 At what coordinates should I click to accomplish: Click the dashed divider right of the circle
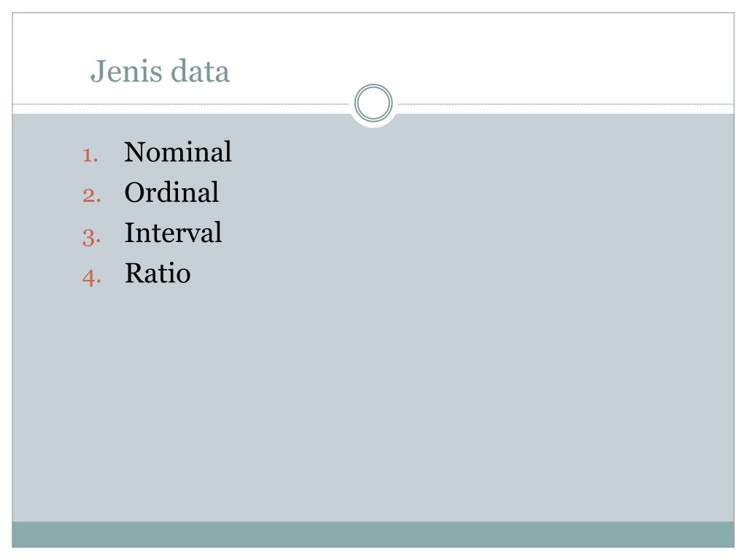pyautogui.click(x=566, y=104)
